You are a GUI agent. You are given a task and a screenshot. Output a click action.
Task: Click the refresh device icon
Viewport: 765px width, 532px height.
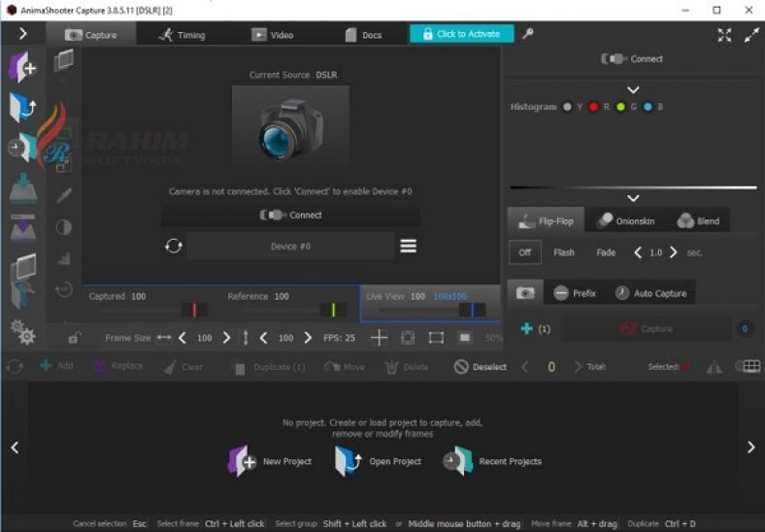point(174,246)
